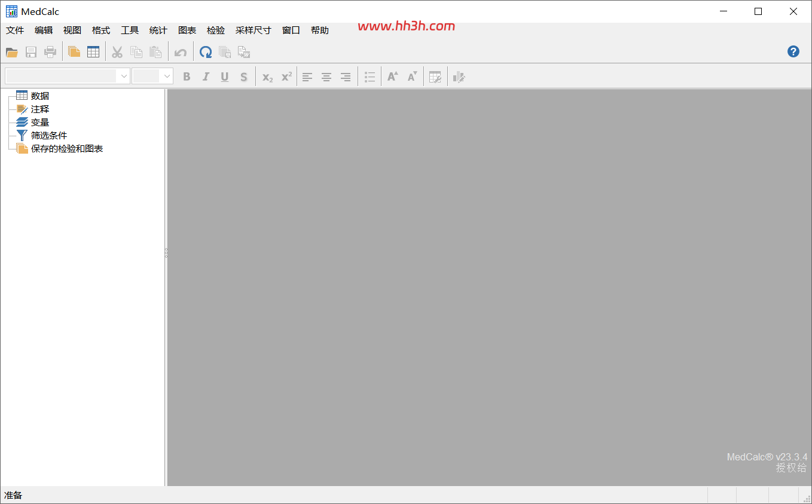Select 筛选条件 in the sidebar tree
Viewport: 812px width, 504px height.
click(x=49, y=136)
